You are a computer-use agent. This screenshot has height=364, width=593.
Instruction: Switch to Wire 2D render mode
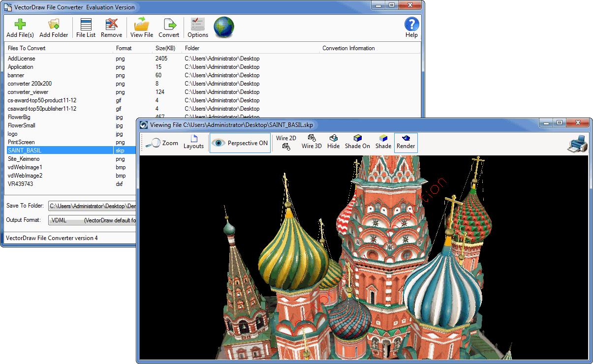286,142
